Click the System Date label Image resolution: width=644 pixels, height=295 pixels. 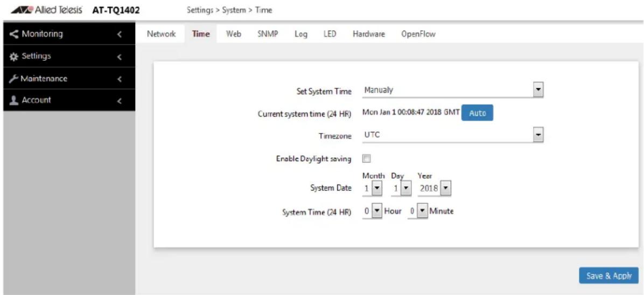[331, 188]
